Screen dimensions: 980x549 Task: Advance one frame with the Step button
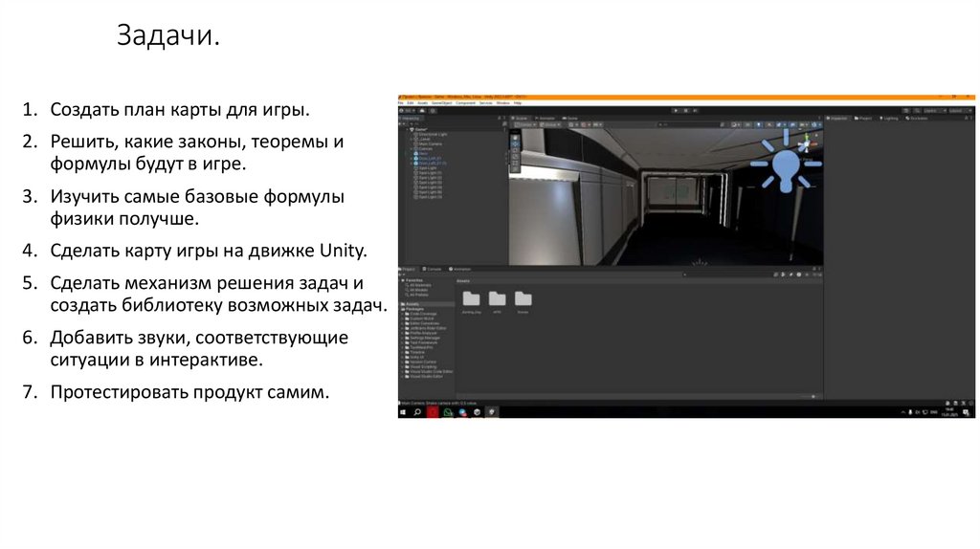click(695, 111)
